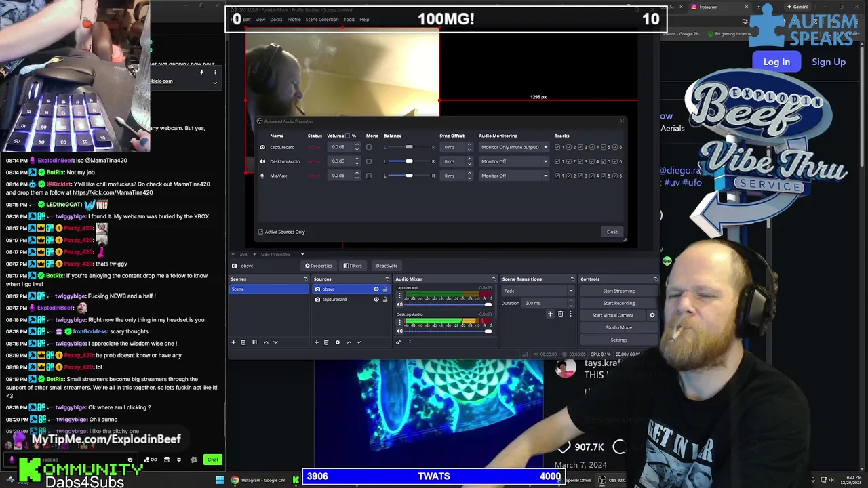Open the Tools menu in OBS

pyautogui.click(x=349, y=20)
